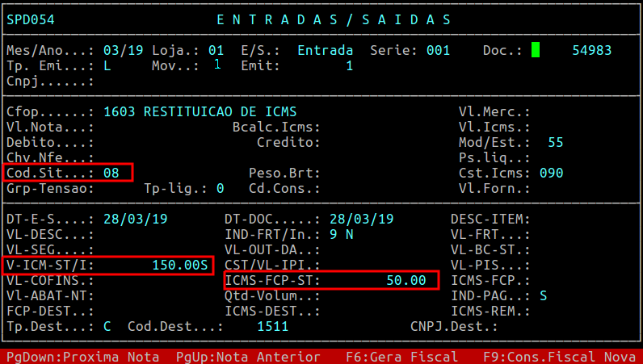This screenshot has width=643, height=364.
Task: Click document number 54983
Action: 591,50
